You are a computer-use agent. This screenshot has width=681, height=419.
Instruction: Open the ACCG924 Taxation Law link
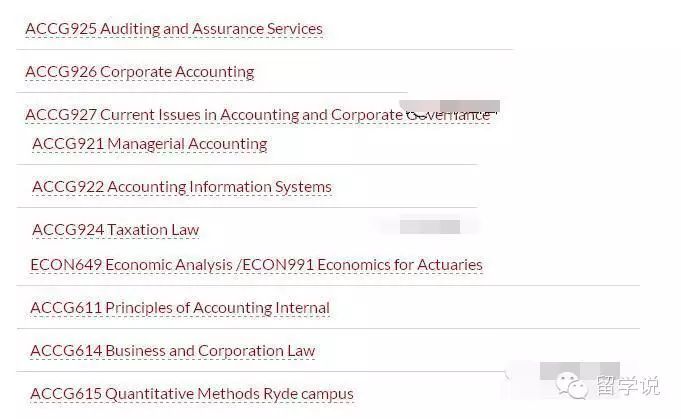click(116, 230)
